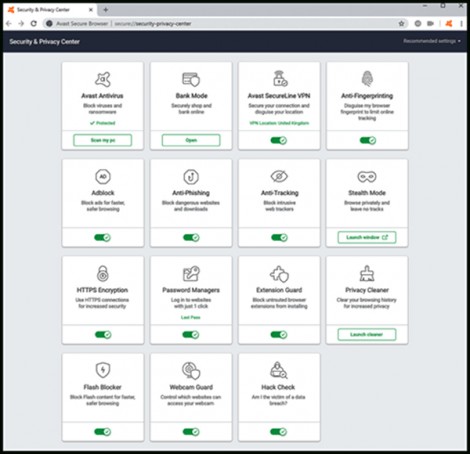Click the VPN Location United Kingdom link

[279, 123]
